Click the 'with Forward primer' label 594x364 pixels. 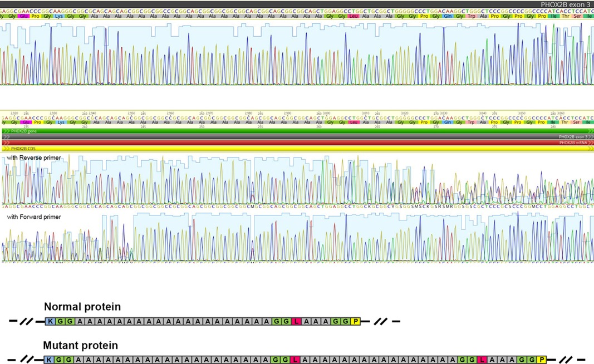tap(34, 217)
